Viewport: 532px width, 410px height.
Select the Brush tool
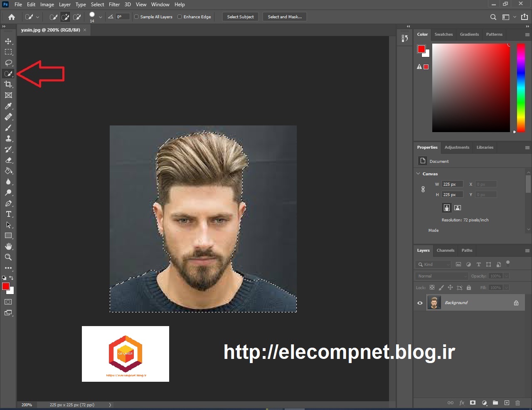(x=8, y=128)
